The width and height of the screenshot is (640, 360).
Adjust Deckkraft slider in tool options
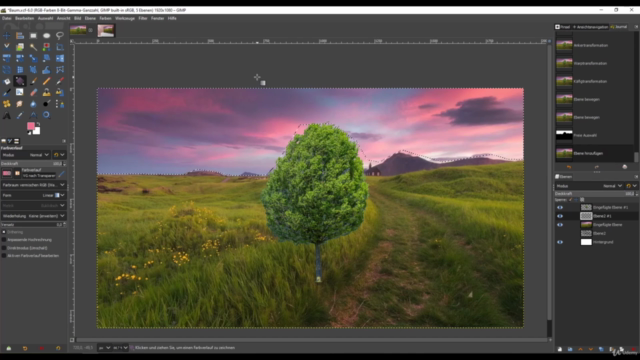coord(32,164)
